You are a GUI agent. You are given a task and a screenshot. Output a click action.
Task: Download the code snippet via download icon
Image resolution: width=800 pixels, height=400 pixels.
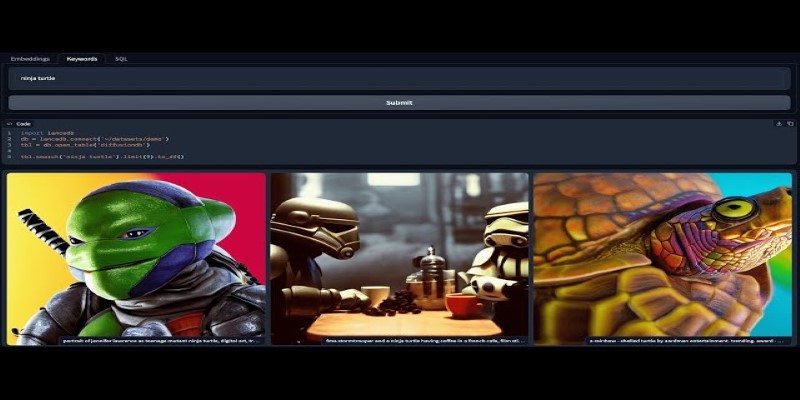[779, 124]
